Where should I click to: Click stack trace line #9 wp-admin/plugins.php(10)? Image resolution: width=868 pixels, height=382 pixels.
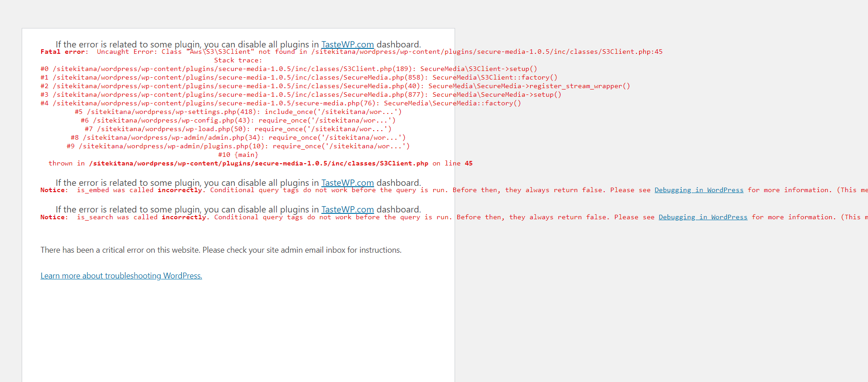[238, 146]
